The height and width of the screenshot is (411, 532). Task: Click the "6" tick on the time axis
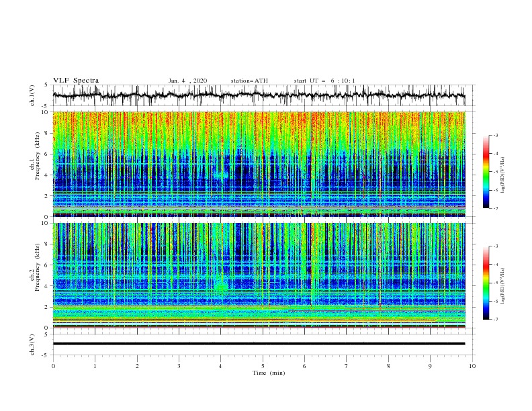(304, 366)
